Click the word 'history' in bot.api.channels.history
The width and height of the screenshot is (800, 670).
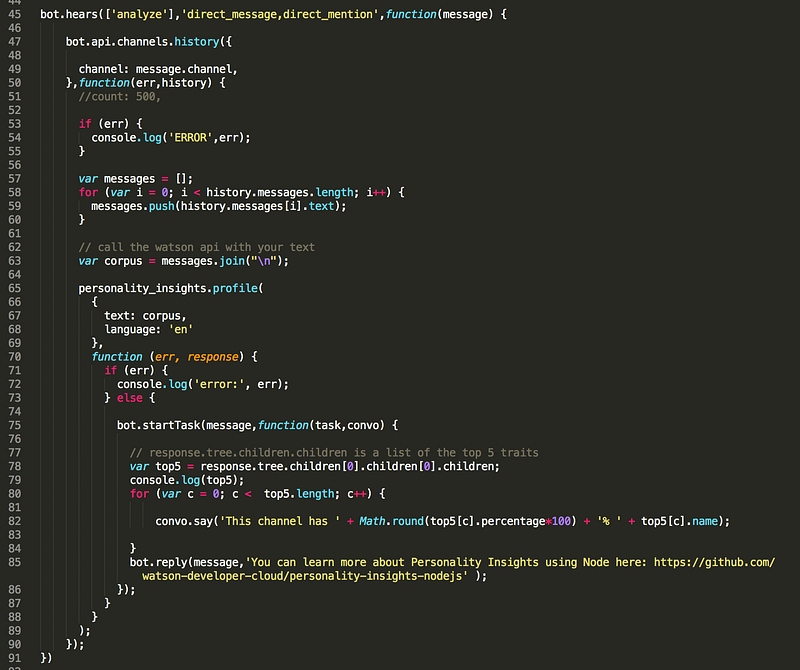coord(196,42)
